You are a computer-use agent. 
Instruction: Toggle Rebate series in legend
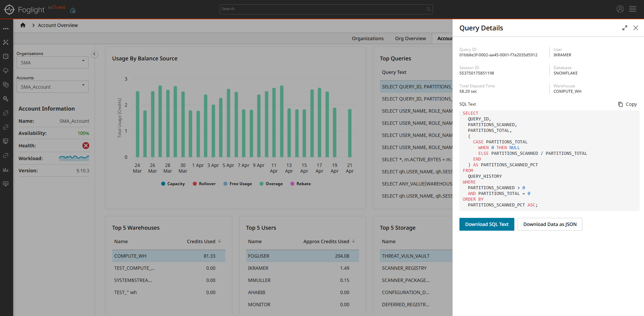point(300,184)
